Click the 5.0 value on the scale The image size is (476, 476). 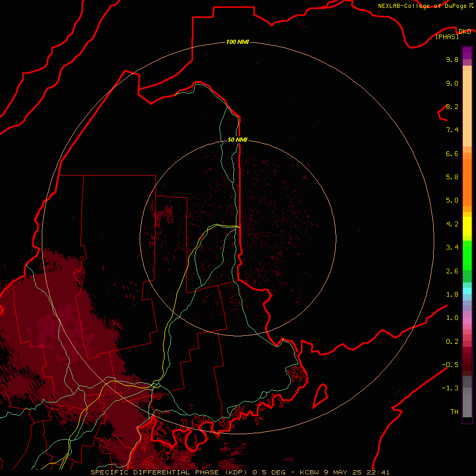pyautogui.click(x=452, y=200)
